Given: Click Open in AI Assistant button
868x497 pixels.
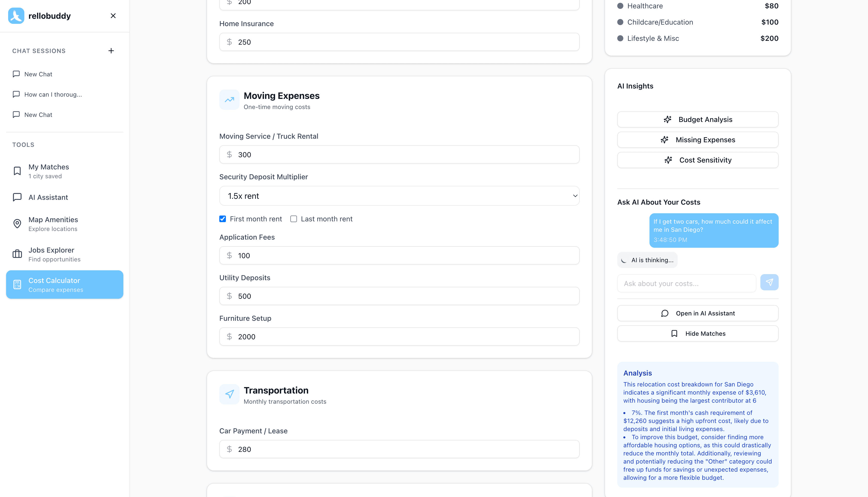Looking at the screenshot, I should [697, 313].
